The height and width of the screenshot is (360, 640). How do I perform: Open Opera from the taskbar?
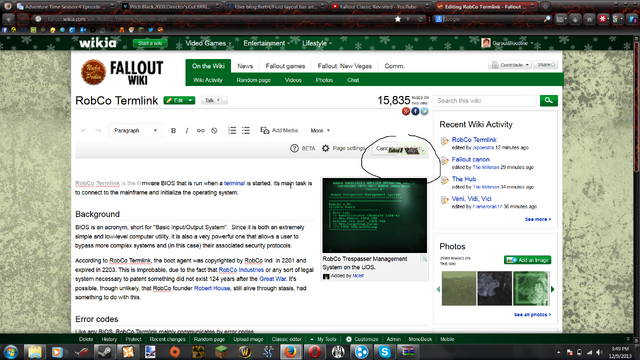point(314,351)
